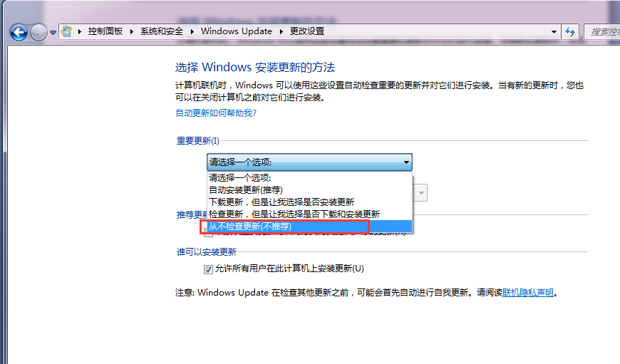The width and height of the screenshot is (620, 364).
Task: Open the recent pages dropdown arrow
Action: [x=53, y=33]
